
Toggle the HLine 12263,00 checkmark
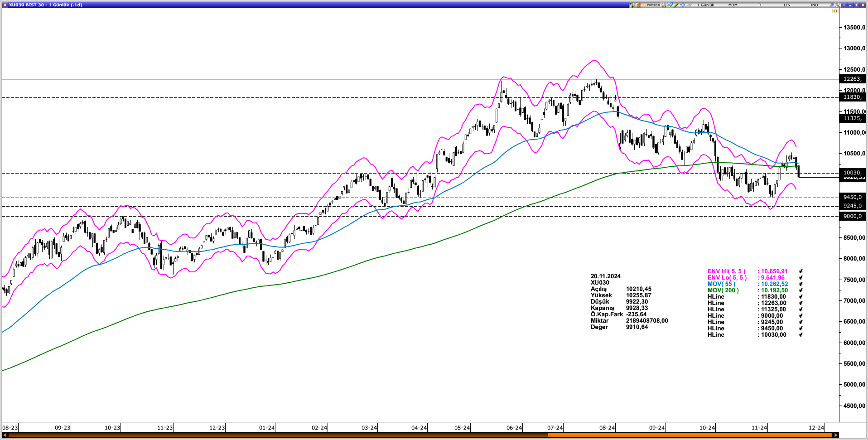801,303
